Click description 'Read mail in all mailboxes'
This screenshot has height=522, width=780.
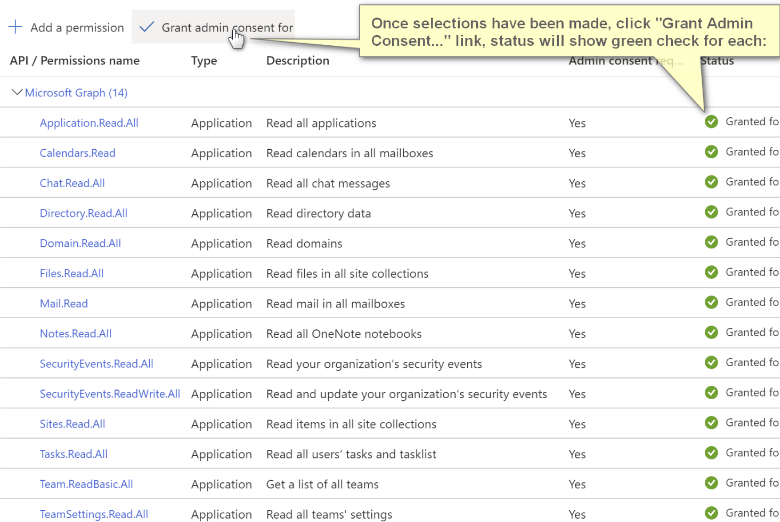pos(336,304)
